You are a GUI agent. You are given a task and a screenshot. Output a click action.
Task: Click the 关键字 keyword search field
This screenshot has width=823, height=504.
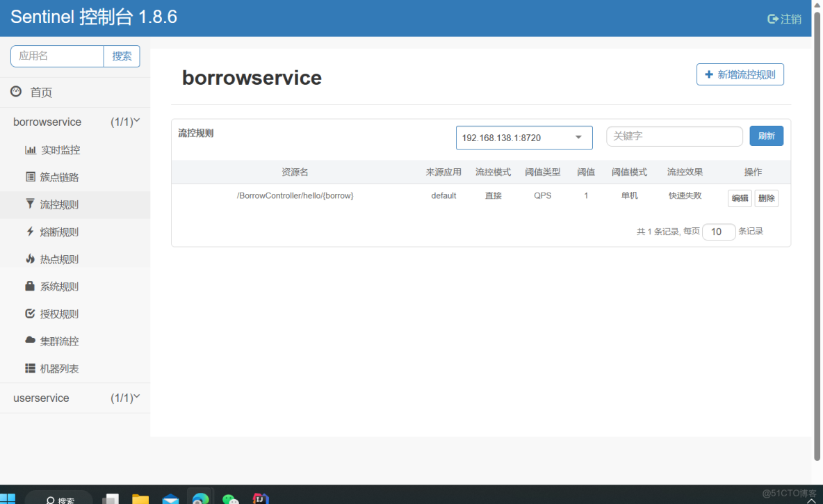coord(674,136)
